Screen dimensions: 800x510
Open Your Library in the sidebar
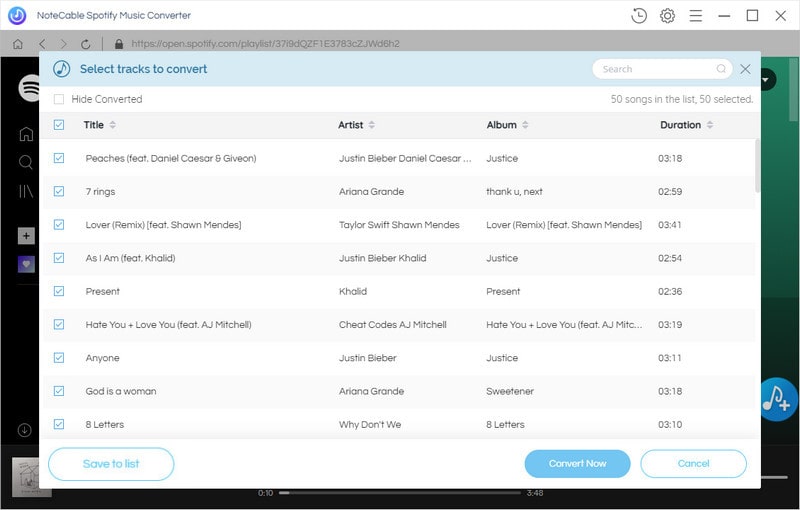[x=26, y=191]
